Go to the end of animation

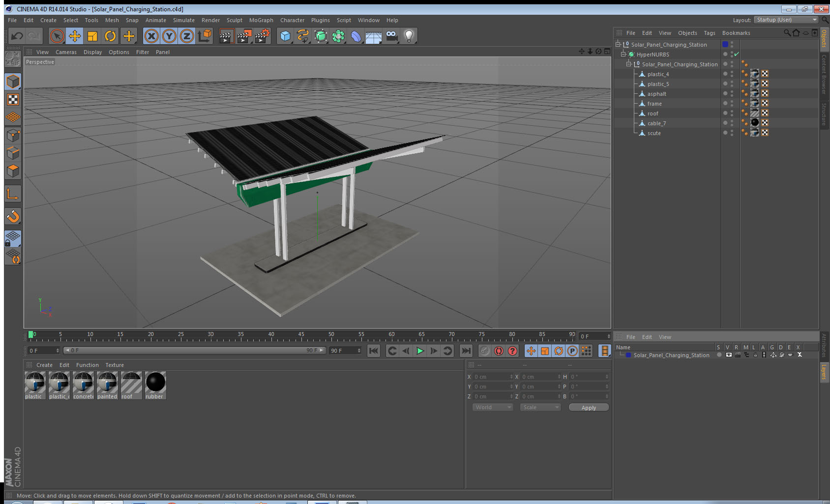(x=466, y=351)
